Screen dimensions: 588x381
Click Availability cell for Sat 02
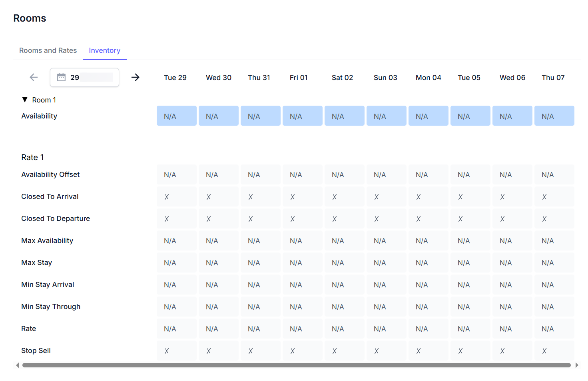pos(344,116)
